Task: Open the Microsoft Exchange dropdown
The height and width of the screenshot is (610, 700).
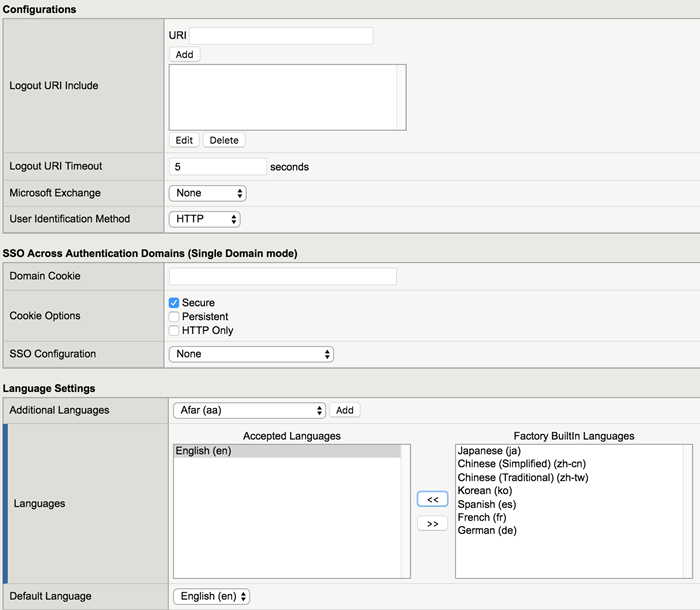Action: pyautogui.click(x=207, y=193)
